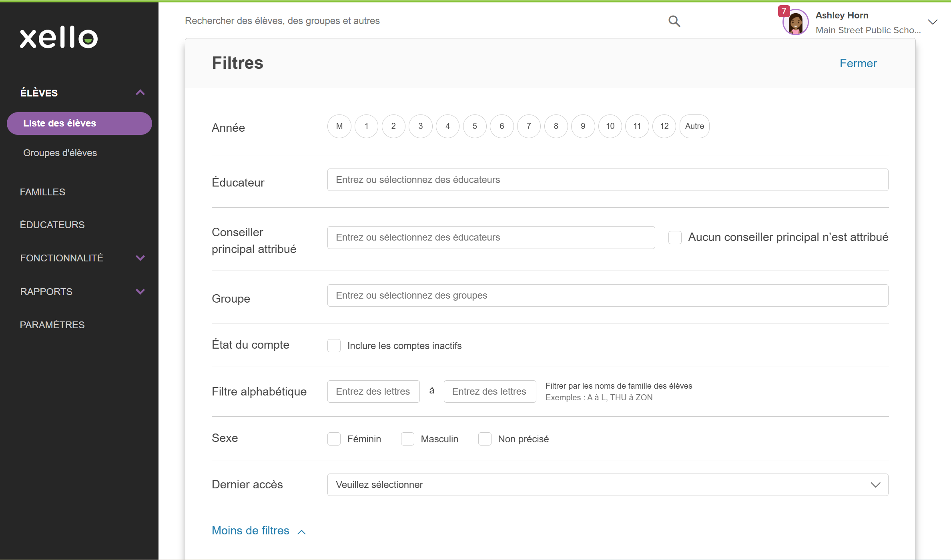This screenshot has height=560, width=951.
Task: Expand the account menu chevron
Action: coord(933,22)
